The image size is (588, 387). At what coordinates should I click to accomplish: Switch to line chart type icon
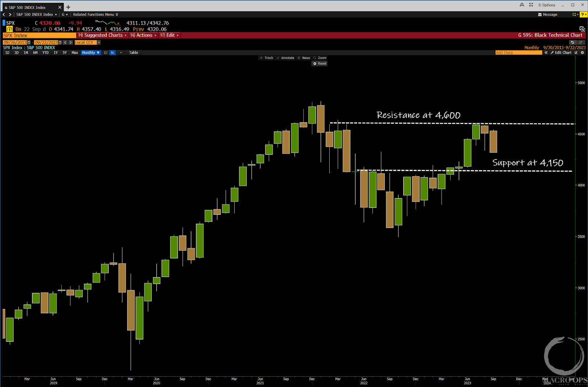pos(106,53)
